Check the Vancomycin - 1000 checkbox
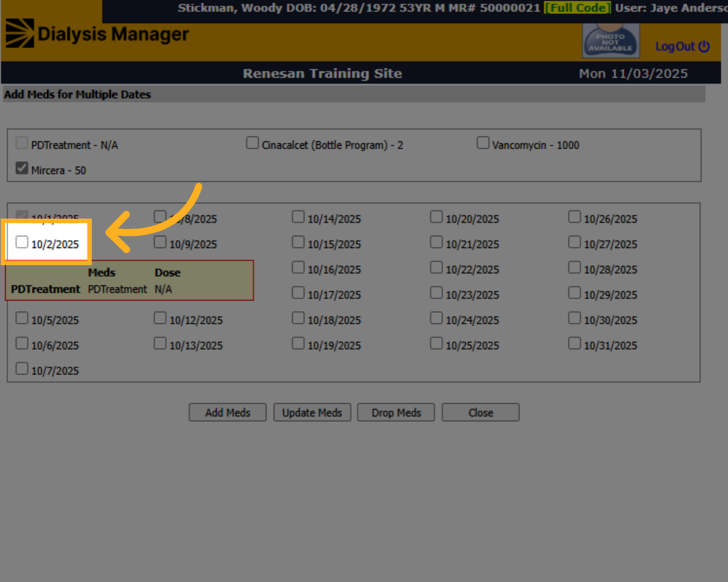The width and height of the screenshot is (728, 582). point(483,143)
